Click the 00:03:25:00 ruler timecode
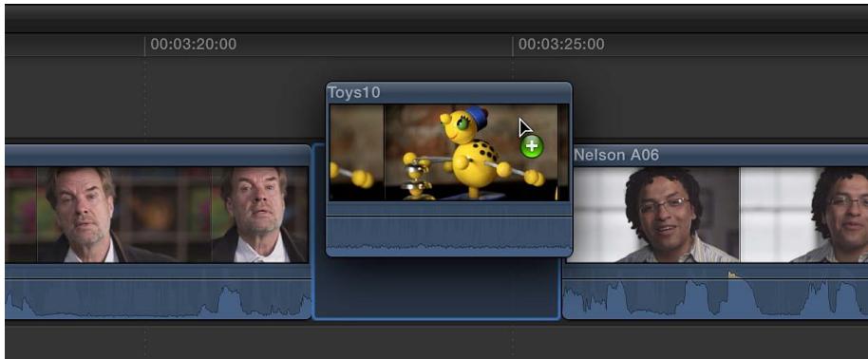Screen dimensions: 868x359 point(561,45)
